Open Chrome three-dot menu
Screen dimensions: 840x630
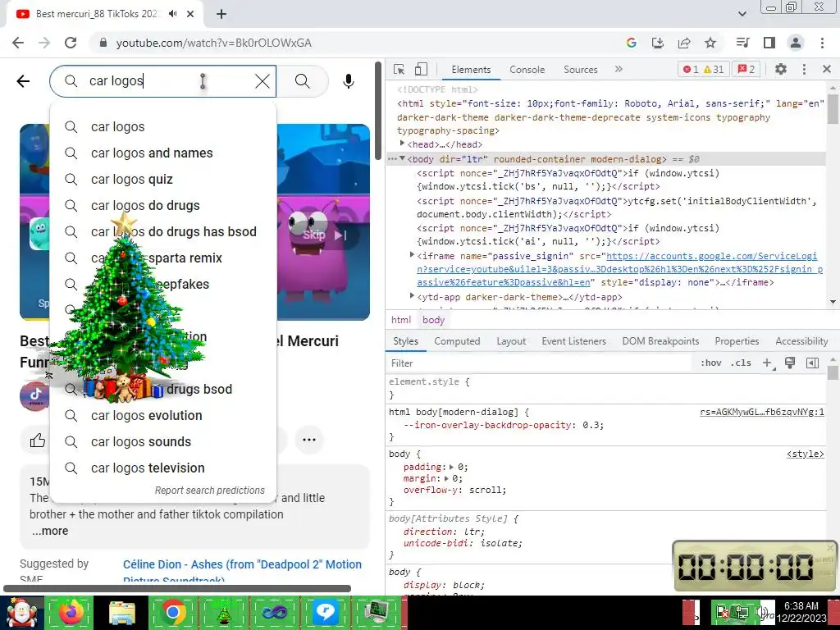[822, 43]
